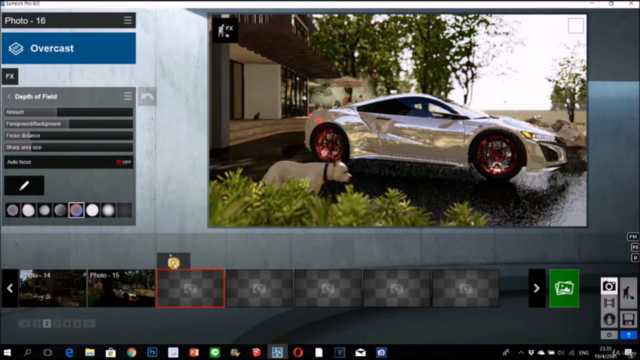Select the fourth empty photo slot
Screen dimensions: 640x360
pyautogui.click(x=396, y=288)
